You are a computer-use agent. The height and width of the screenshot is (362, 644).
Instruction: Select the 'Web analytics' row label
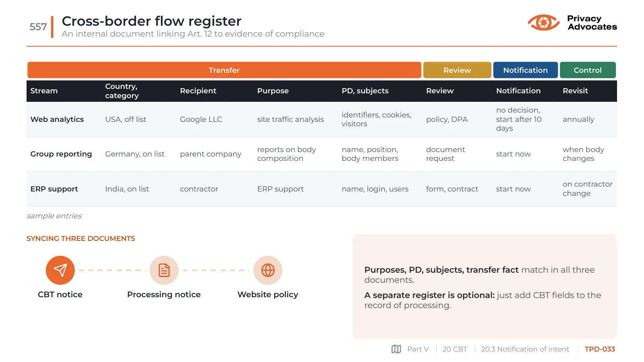(57, 119)
